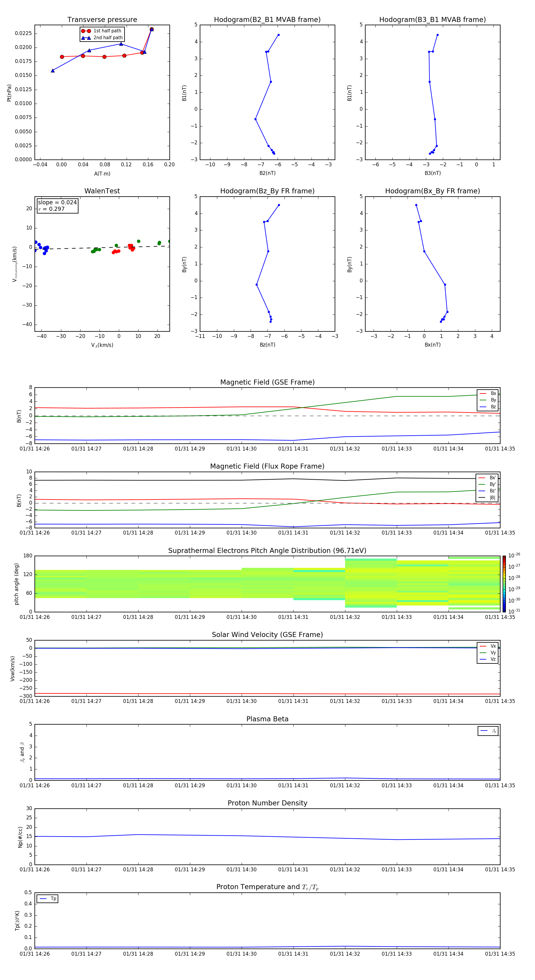Click the "01/31 14:28" tick under Proton Number Density

138,869
